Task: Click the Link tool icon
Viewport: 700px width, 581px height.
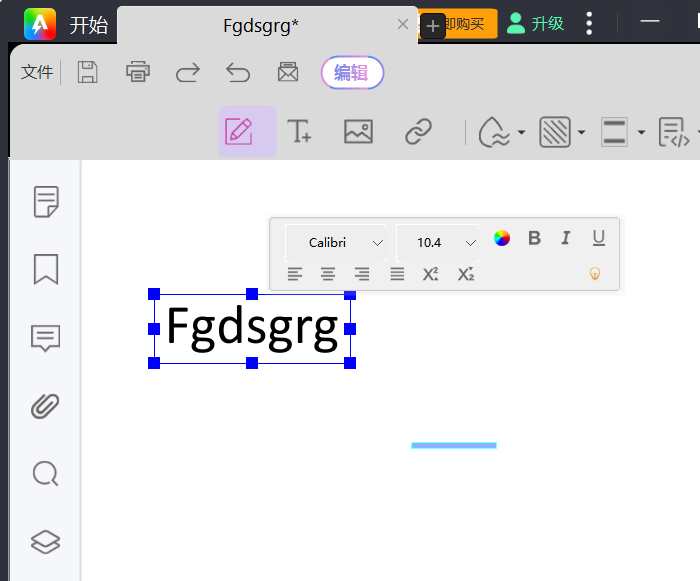Action: click(x=417, y=131)
